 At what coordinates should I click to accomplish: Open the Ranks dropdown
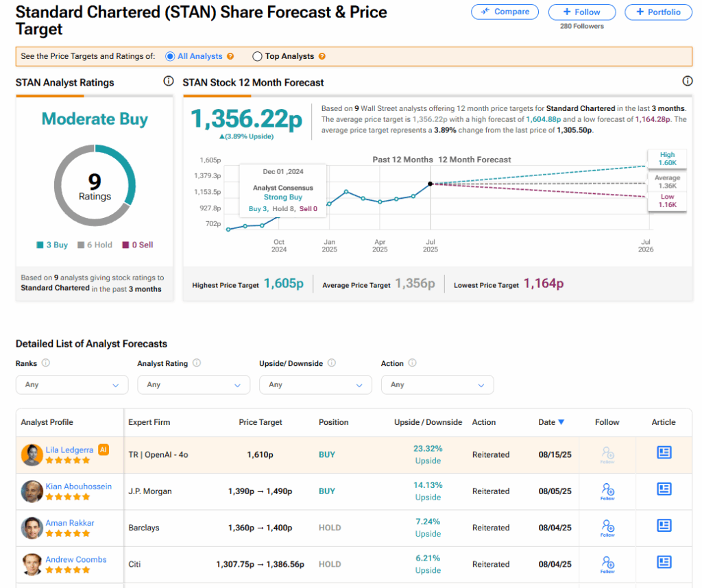(x=72, y=384)
